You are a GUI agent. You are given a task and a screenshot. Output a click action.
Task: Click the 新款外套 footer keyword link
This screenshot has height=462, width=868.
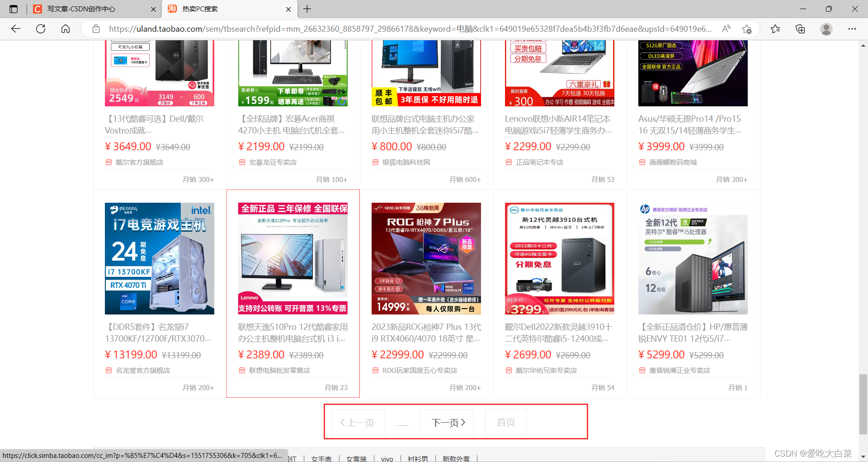456,458
